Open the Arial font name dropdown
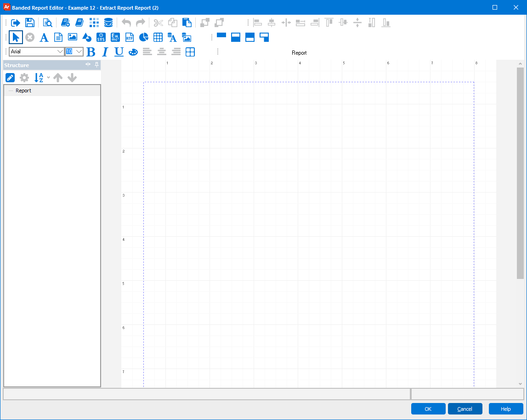Viewport: 527px width, 420px height. point(60,51)
